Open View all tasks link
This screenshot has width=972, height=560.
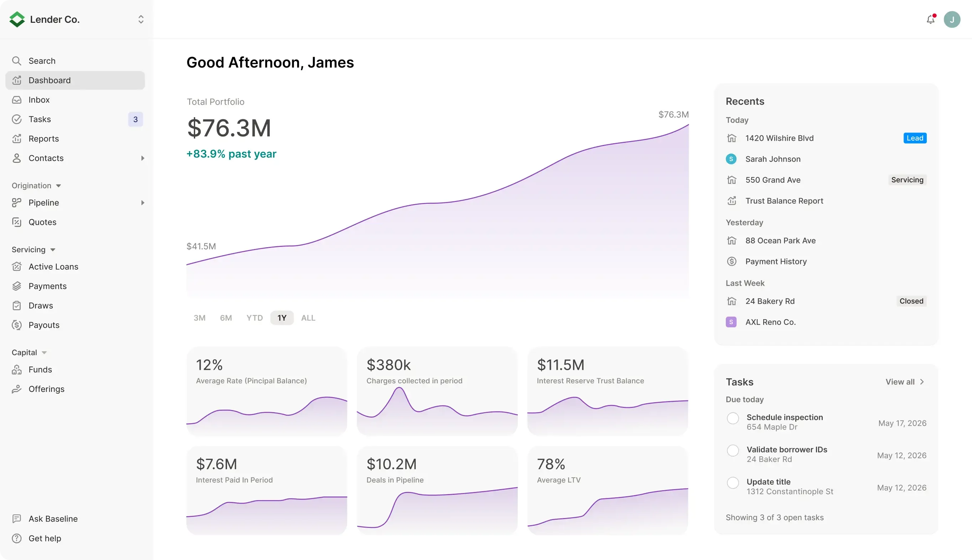click(905, 382)
